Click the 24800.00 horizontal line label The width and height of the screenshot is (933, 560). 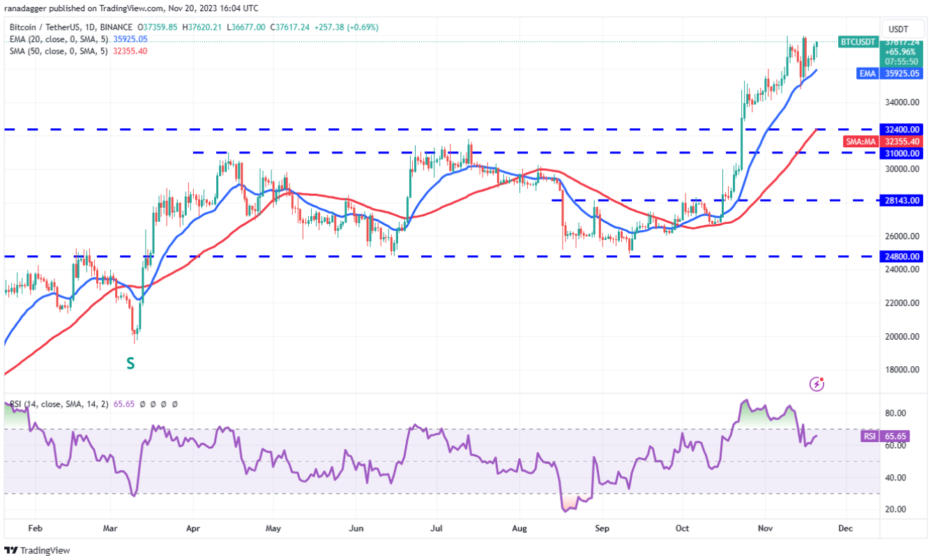point(902,257)
